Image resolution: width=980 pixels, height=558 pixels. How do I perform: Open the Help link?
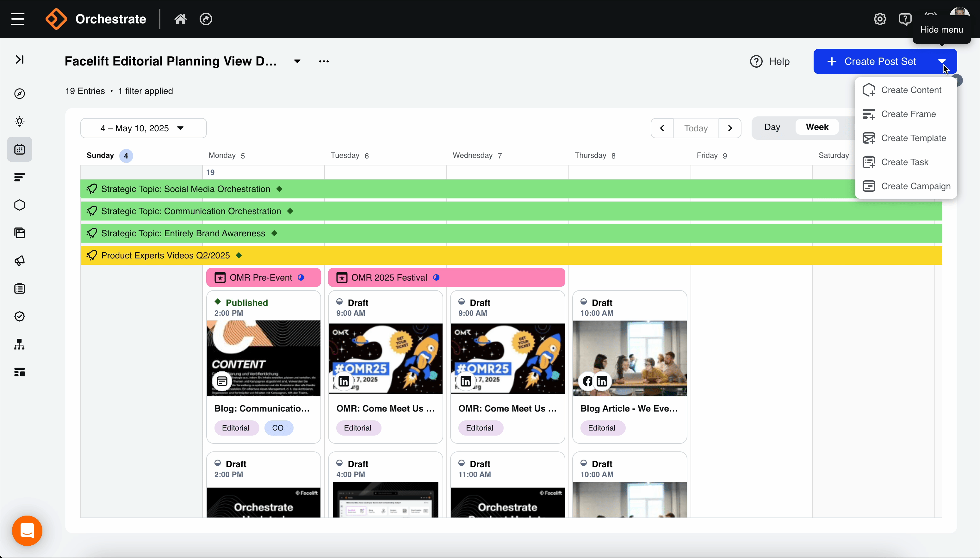[x=770, y=61]
